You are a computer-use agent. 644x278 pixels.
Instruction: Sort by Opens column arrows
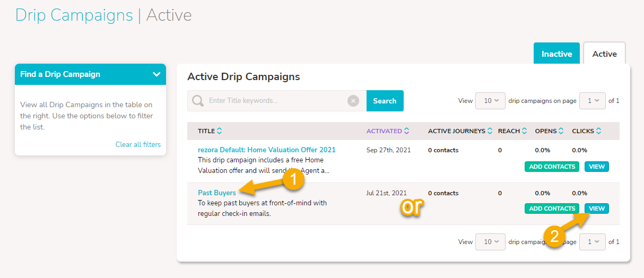click(561, 131)
